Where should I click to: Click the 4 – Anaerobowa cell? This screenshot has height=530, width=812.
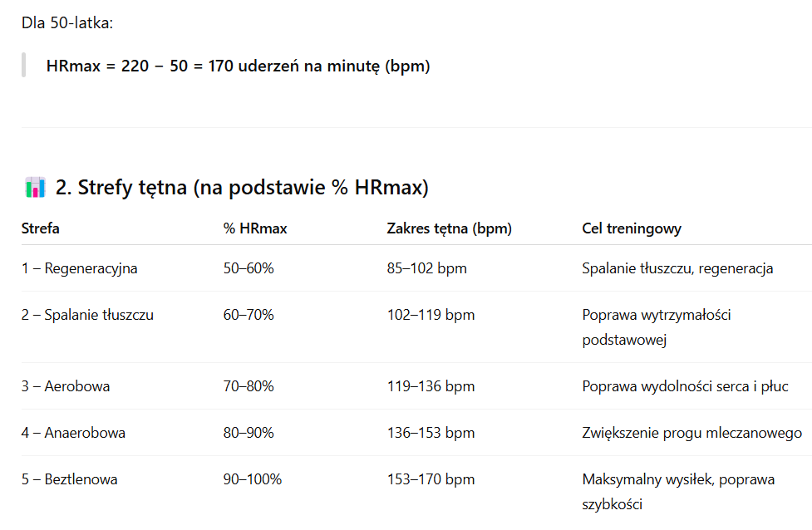click(73, 433)
